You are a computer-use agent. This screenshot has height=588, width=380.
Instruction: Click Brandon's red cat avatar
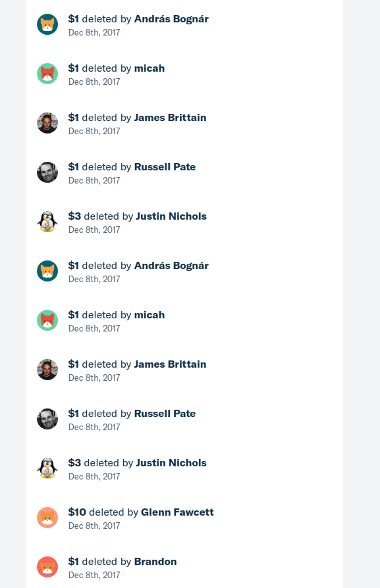(x=47, y=567)
